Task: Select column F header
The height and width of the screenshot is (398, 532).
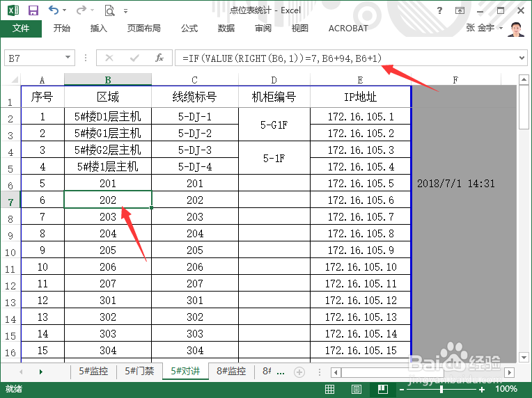Action: 455,80
